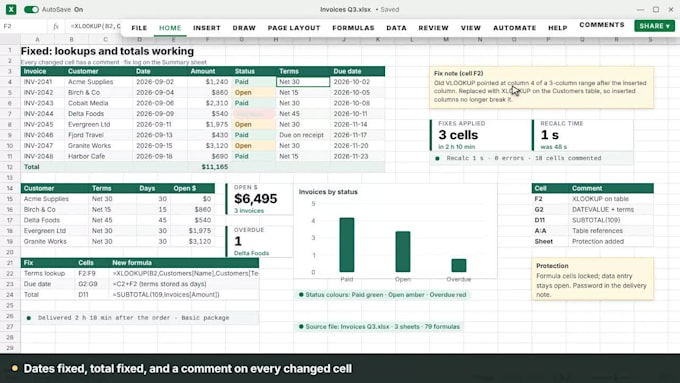The width and height of the screenshot is (680, 383).
Task: Select the Acme Supplies cell in row 4
Action: (99, 82)
